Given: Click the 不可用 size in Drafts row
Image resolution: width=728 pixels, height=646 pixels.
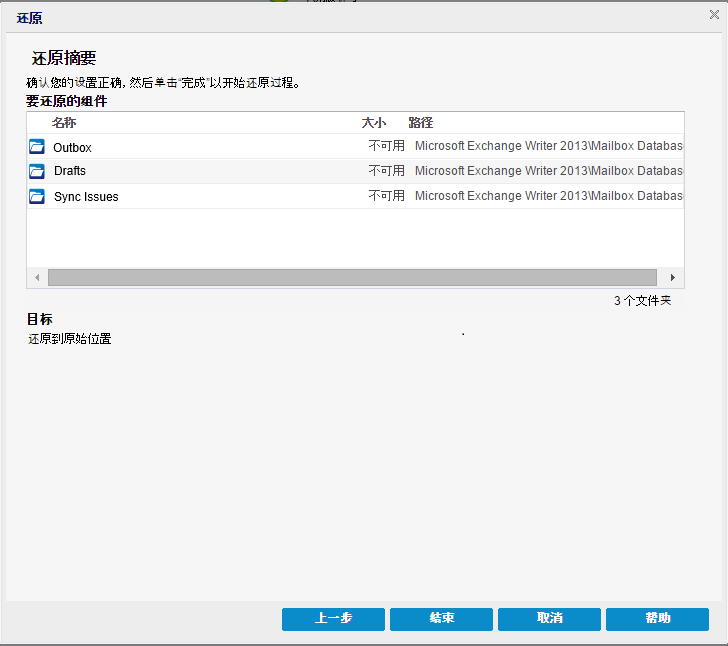Looking at the screenshot, I should pyautogui.click(x=387, y=171).
